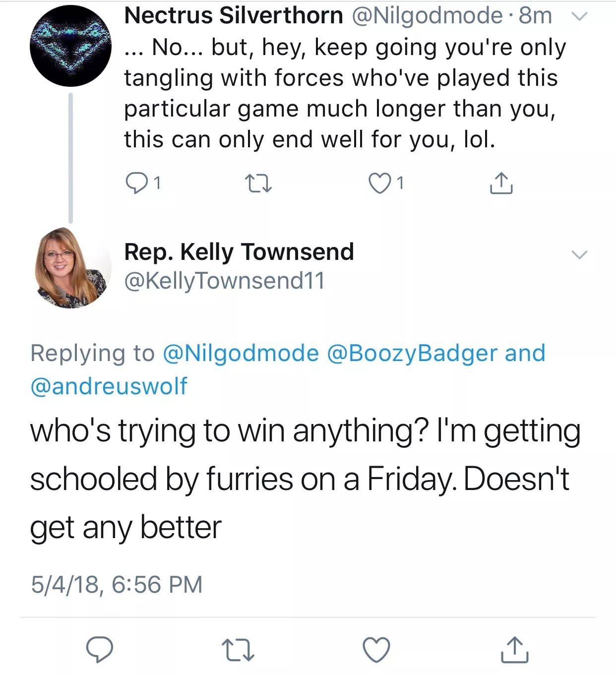Open Rep. Kelly Townsend display name
This screenshot has width=616, height=676.
[x=239, y=252]
